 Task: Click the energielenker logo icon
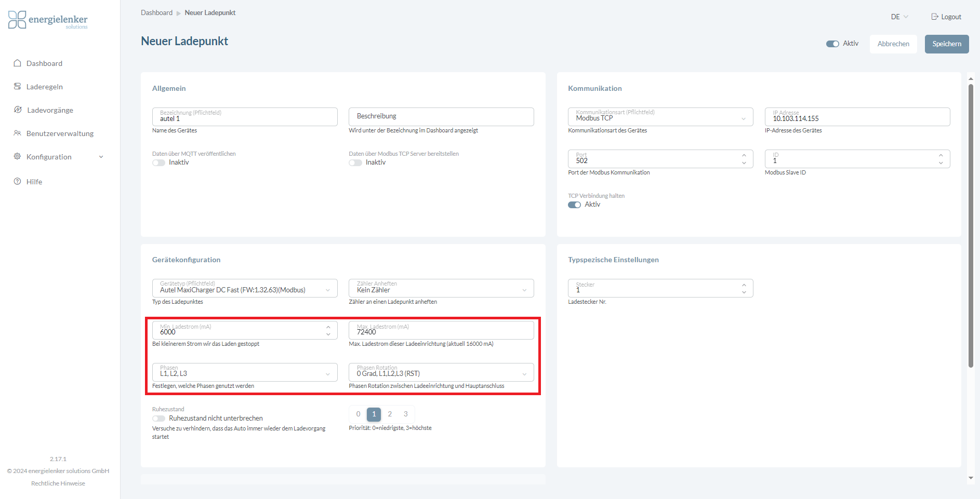tap(17, 20)
